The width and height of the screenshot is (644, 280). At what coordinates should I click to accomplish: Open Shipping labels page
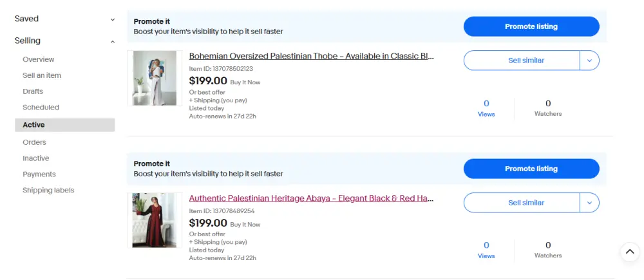pyautogui.click(x=48, y=191)
